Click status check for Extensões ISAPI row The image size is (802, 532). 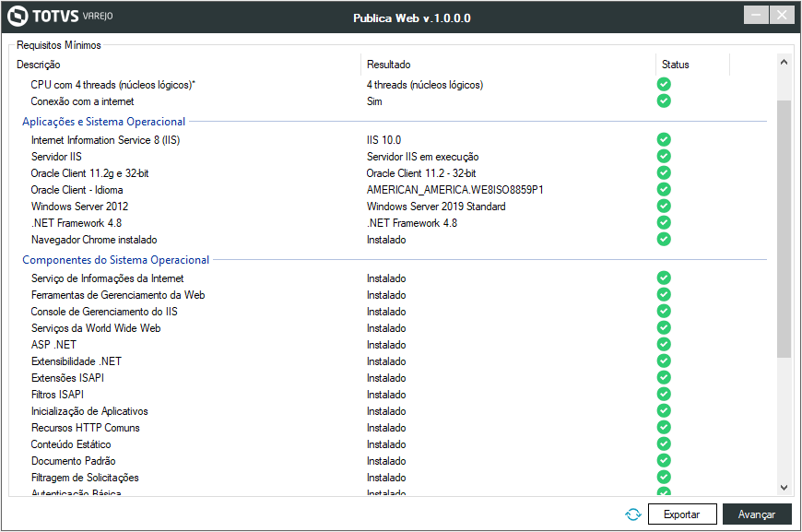664,377
